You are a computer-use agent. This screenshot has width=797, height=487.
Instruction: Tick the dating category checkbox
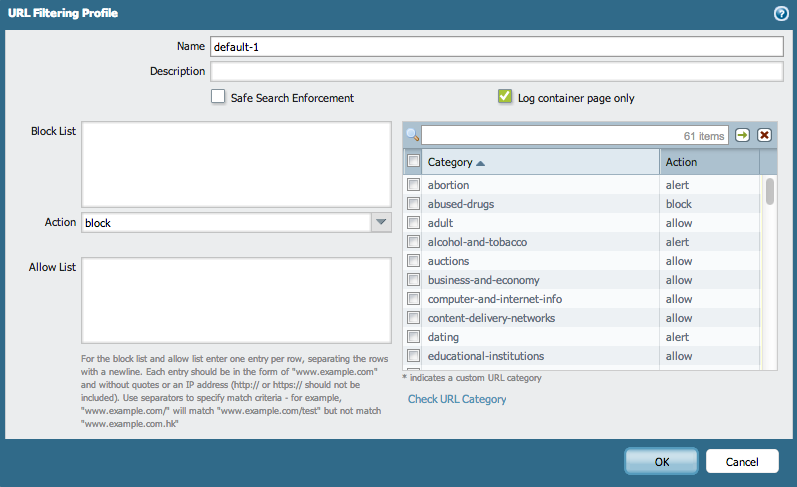point(413,337)
